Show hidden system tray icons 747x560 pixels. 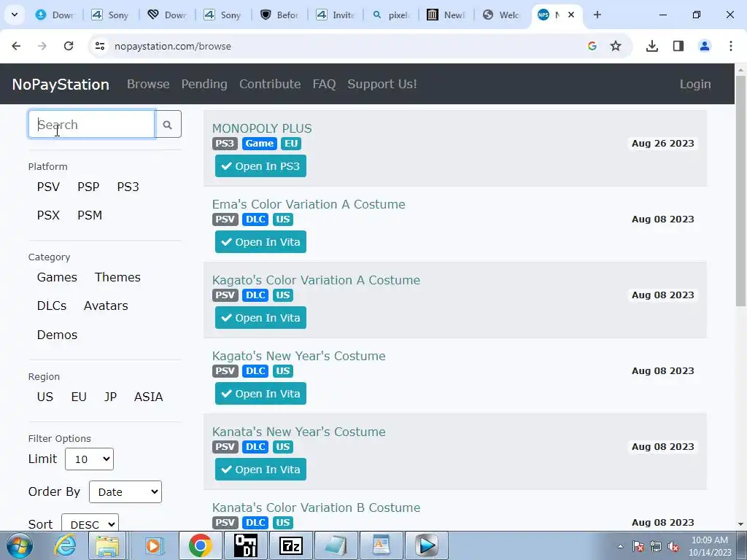click(620, 547)
